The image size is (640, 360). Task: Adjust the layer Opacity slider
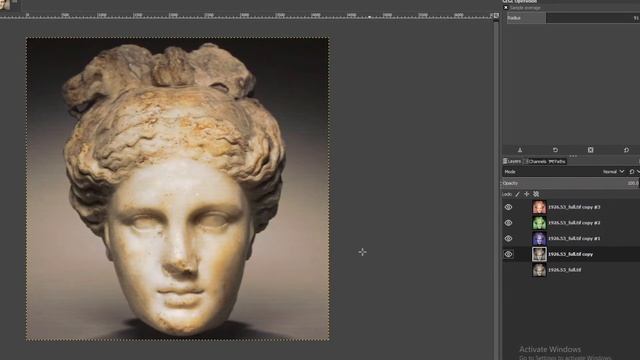tap(570, 183)
